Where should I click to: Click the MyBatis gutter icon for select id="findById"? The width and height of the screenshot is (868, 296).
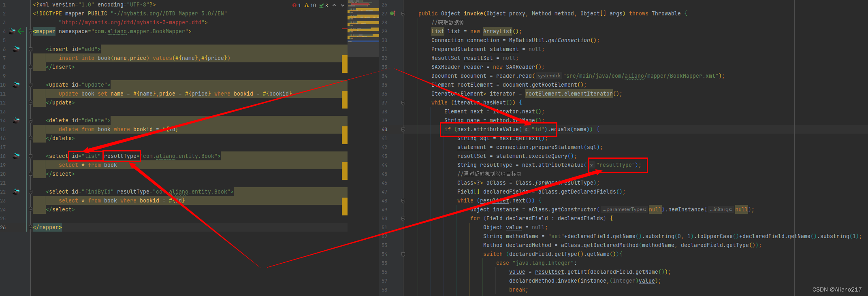(x=16, y=192)
